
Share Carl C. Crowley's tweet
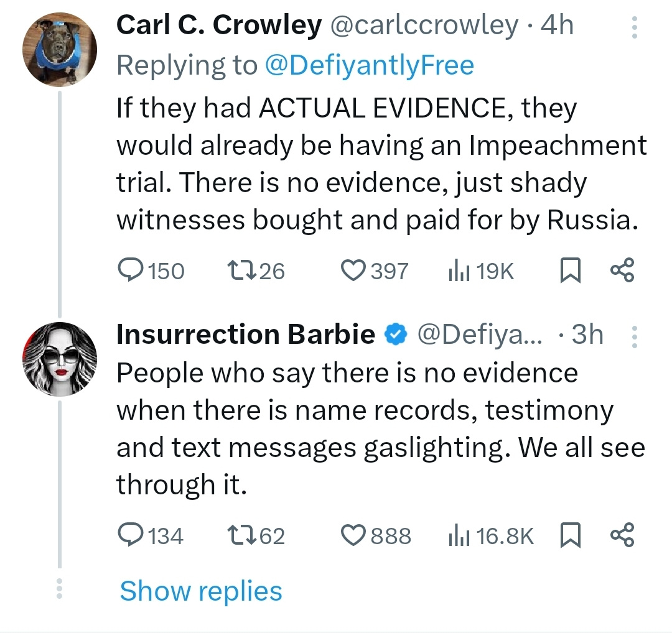pyautogui.click(x=622, y=270)
